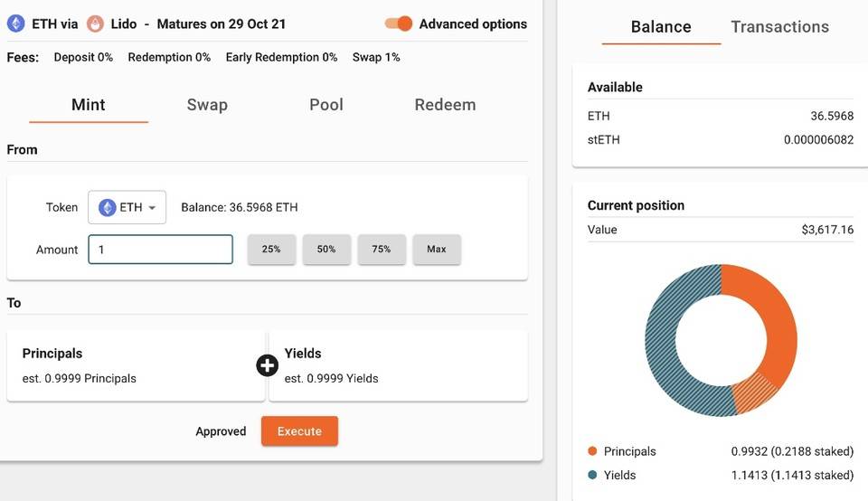Click the Ethereum logo in the header
The width and height of the screenshot is (868, 501).
15,24
